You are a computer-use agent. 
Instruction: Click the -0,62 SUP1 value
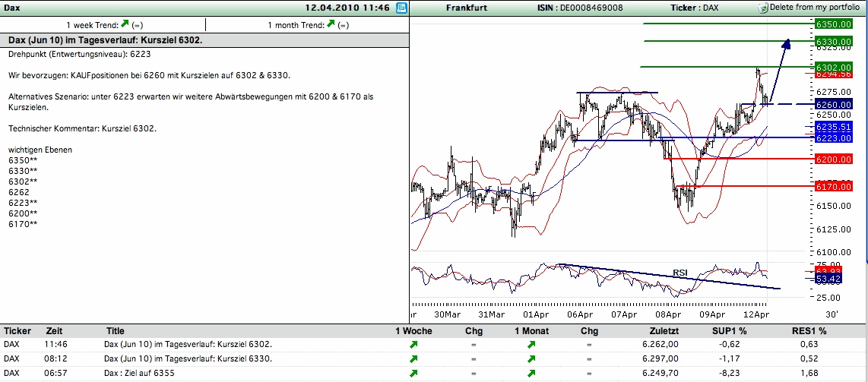pyautogui.click(x=728, y=345)
